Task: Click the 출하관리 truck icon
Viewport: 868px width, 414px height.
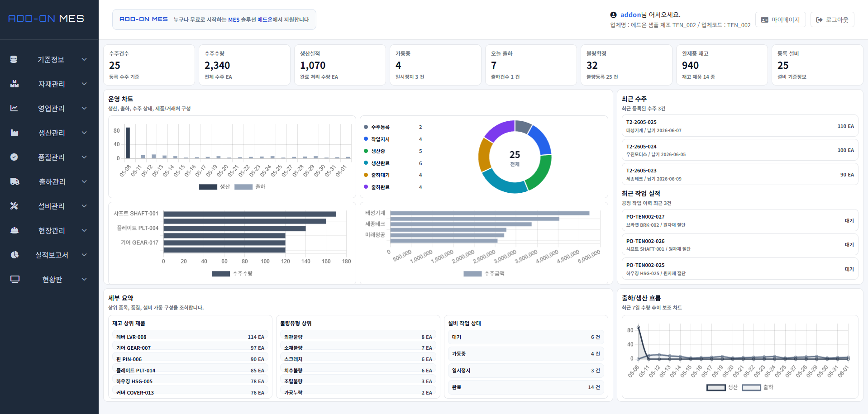Action: [15, 181]
